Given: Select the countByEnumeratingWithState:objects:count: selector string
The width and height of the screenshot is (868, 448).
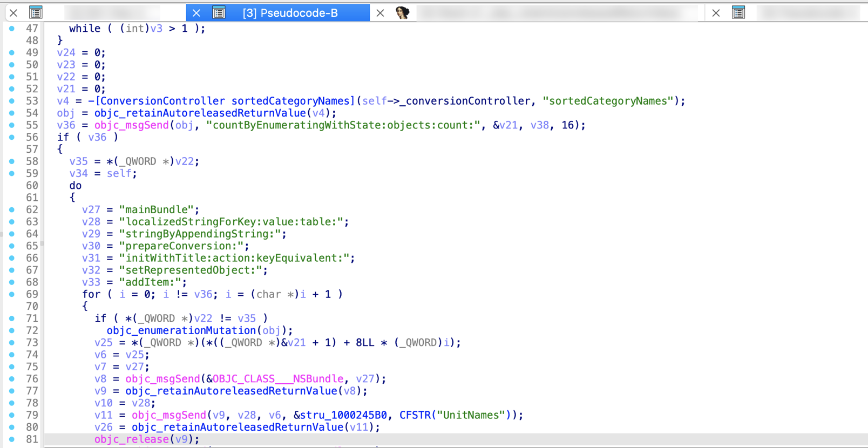Looking at the screenshot, I should pos(343,125).
